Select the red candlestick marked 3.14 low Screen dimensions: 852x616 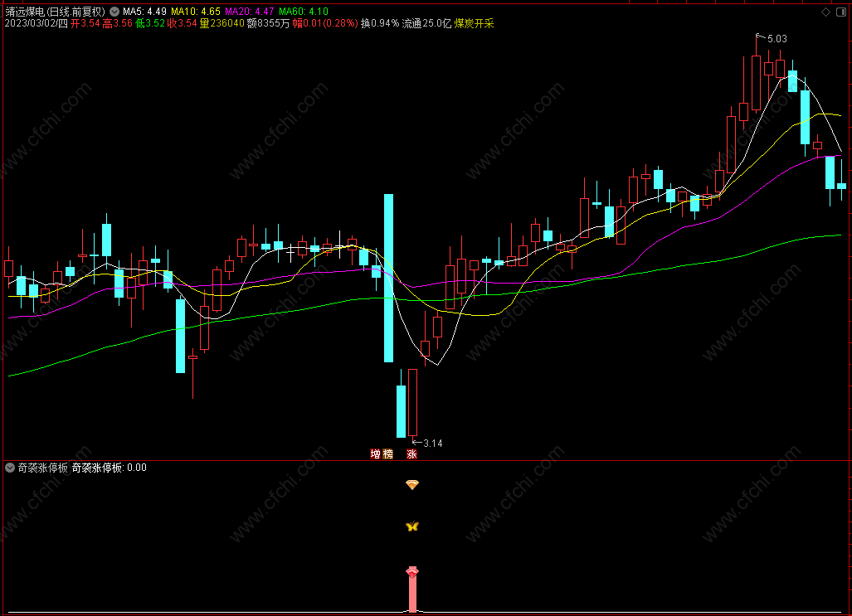pyautogui.click(x=413, y=403)
